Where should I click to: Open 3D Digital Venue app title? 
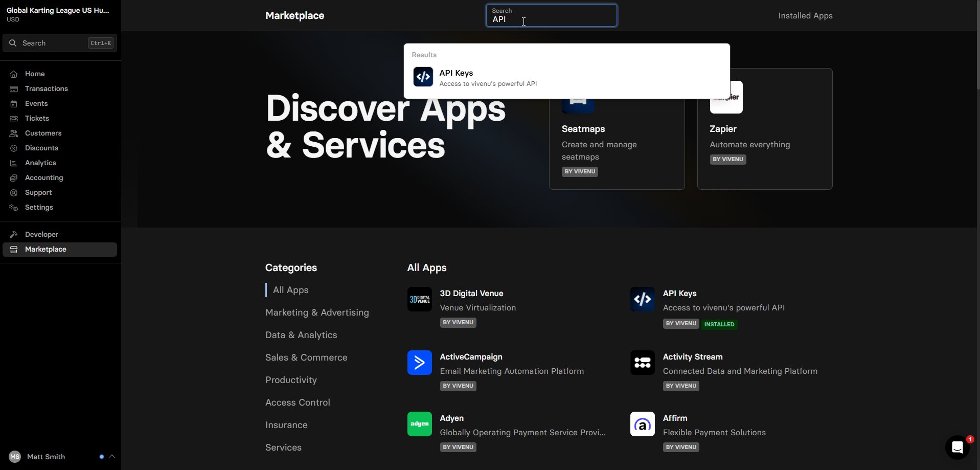coord(471,294)
